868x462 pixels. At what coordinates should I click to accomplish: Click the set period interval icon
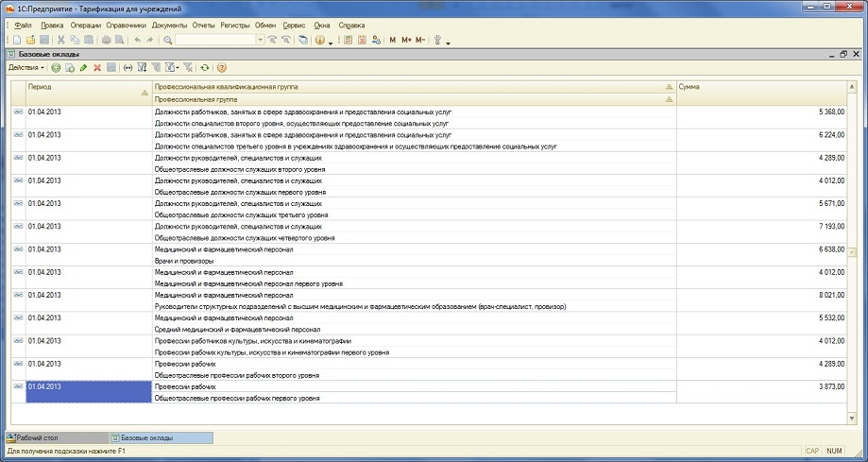tap(128, 68)
